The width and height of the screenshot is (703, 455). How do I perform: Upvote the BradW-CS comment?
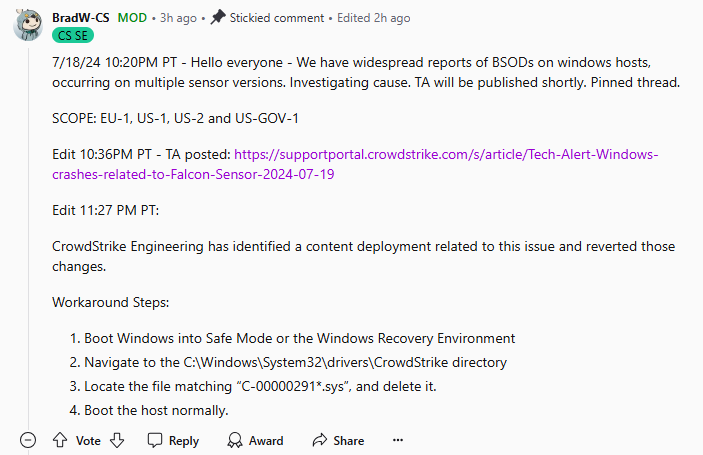(x=59, y=440)
